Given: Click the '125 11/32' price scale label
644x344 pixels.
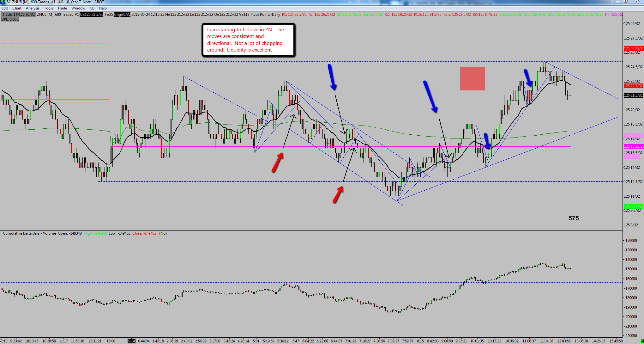Looking at the screenshot, I should click(x=632, y=196).
